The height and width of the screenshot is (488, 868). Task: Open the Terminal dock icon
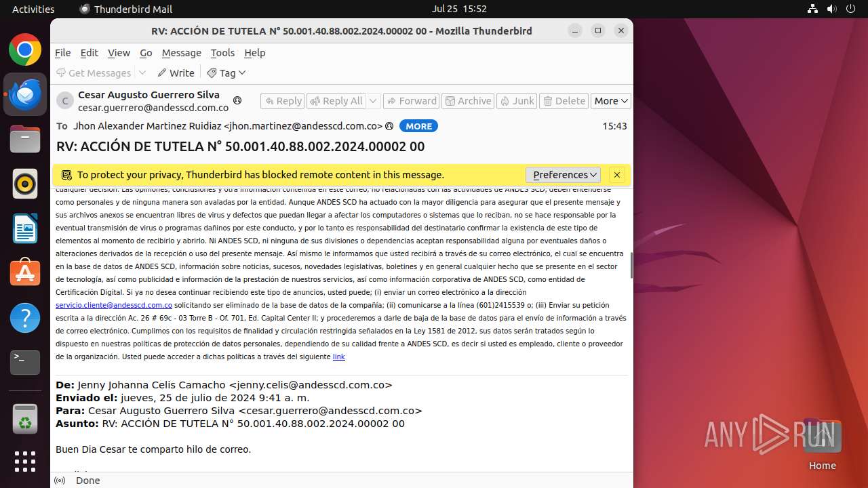point(25,362)
